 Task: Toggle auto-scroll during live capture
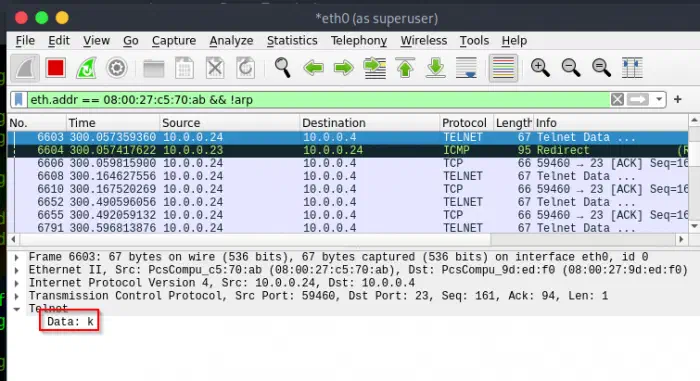466,68
